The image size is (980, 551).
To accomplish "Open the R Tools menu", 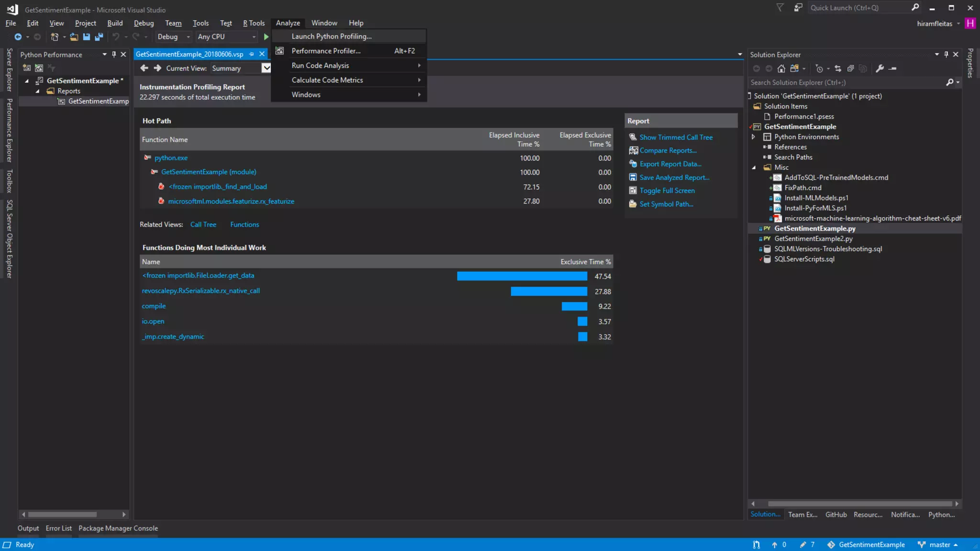I will coord(254,23).
